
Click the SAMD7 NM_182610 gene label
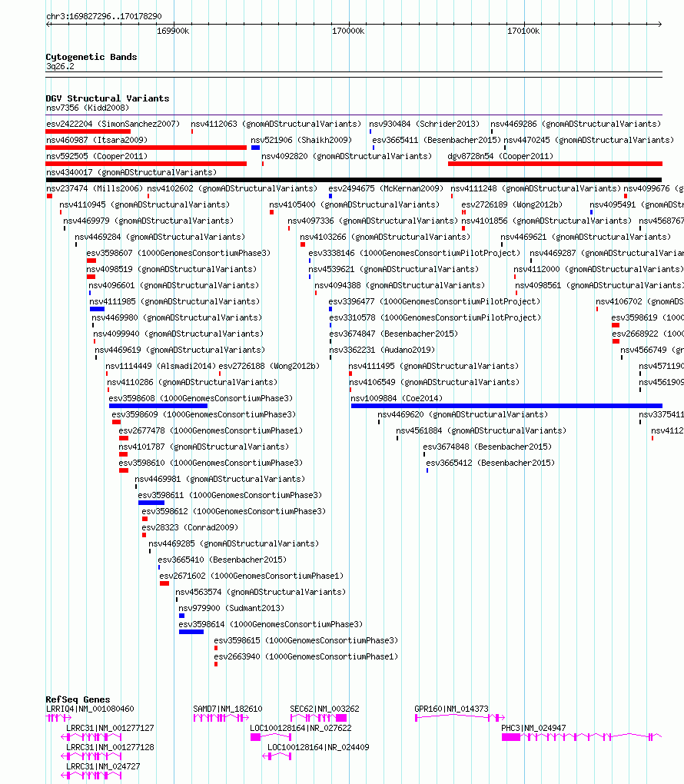point(227,709)
